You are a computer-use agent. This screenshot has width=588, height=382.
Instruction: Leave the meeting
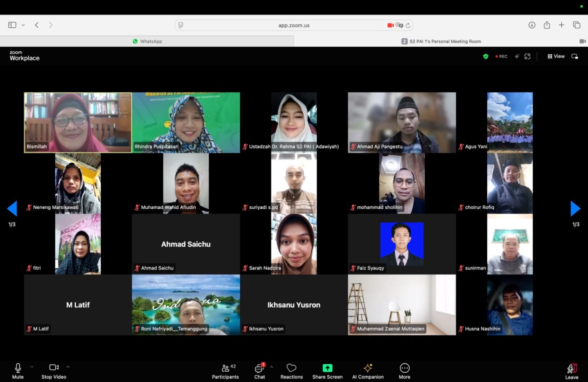point(572,371)
